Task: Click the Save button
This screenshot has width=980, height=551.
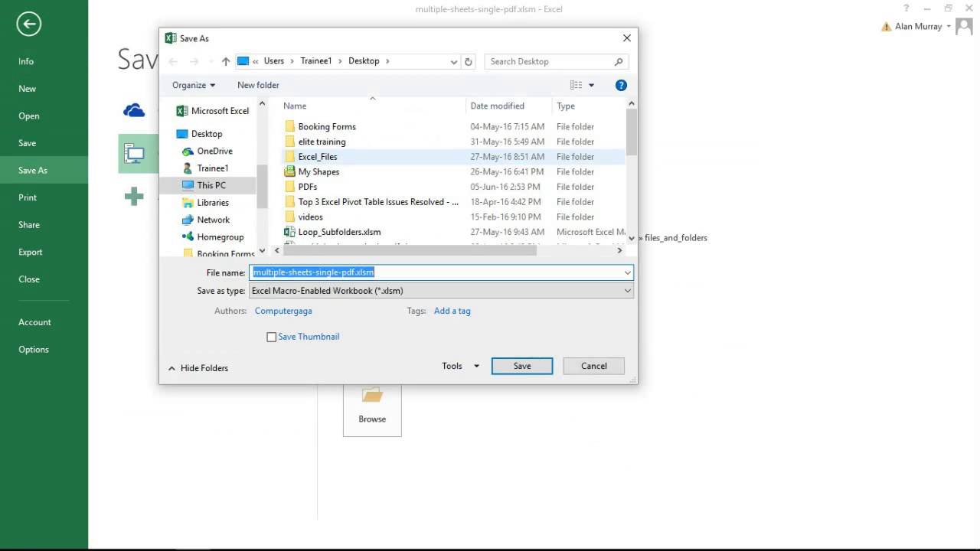Action: (x=521, y=366)
